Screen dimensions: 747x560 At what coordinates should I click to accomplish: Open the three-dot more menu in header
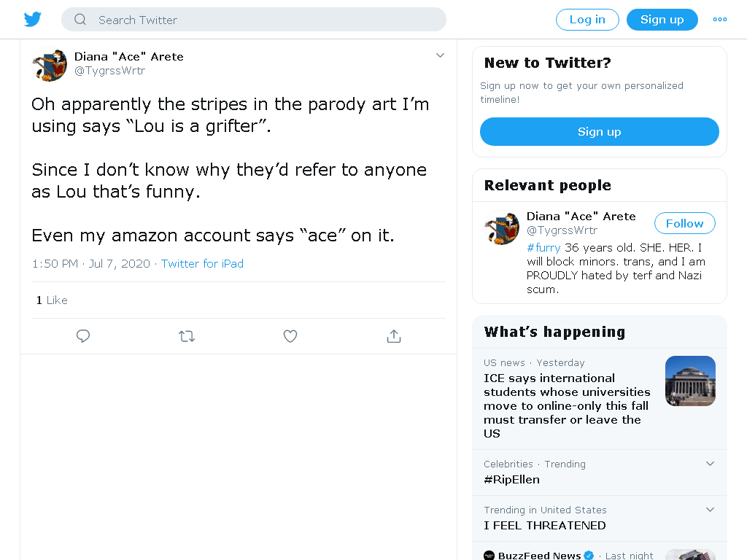[719, 20]
